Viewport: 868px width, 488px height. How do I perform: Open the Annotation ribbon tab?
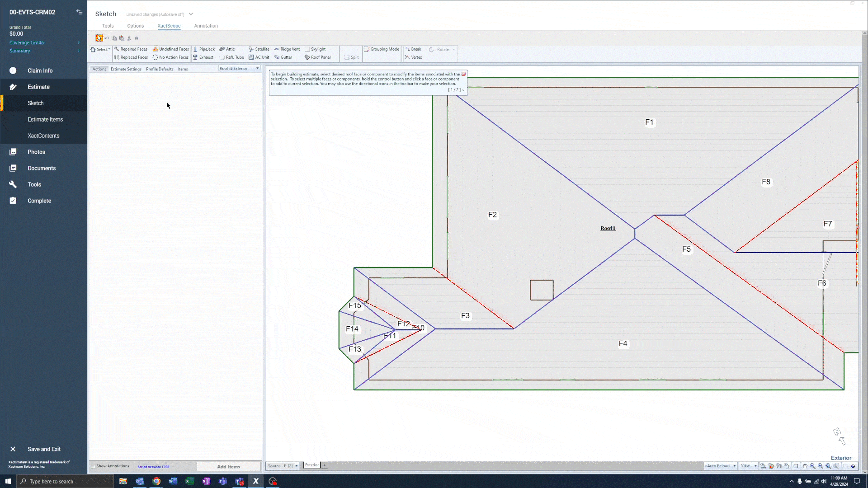pyautogui.click(x=206, y=26)
